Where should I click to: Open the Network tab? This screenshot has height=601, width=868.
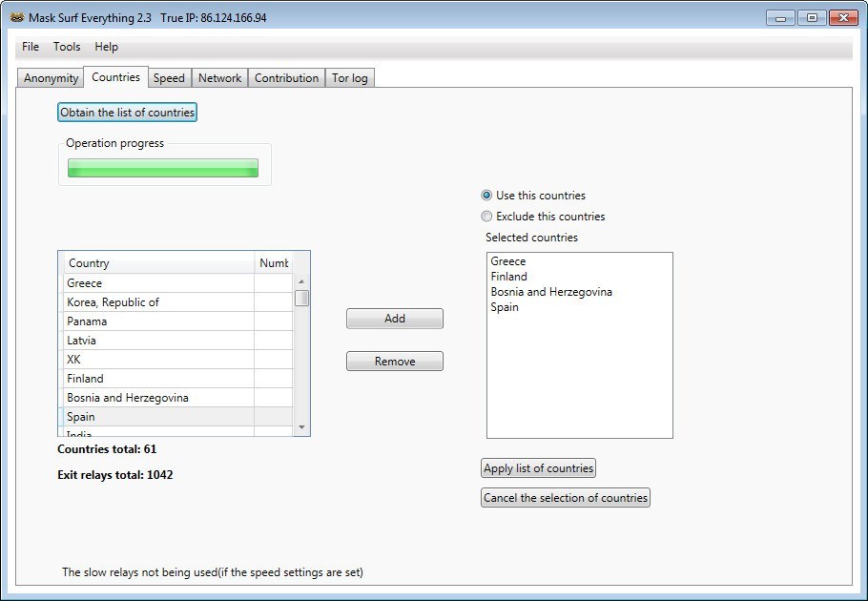tap(219, 78)
